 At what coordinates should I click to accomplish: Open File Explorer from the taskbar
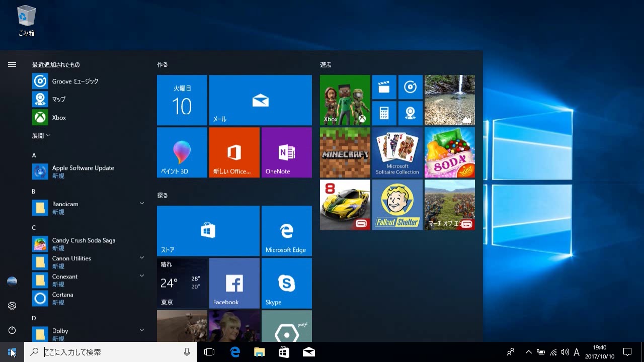[259, 352]
